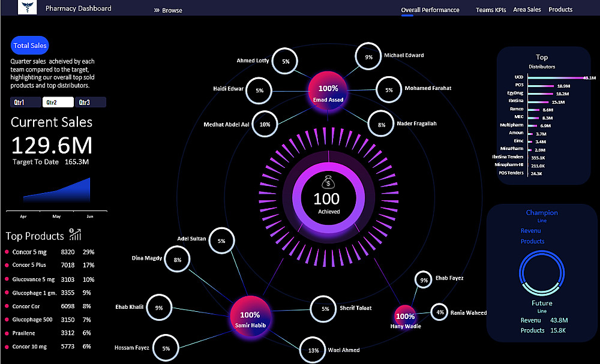
Task: Click the Top Products bar chart icon
Action: point(75,234)
